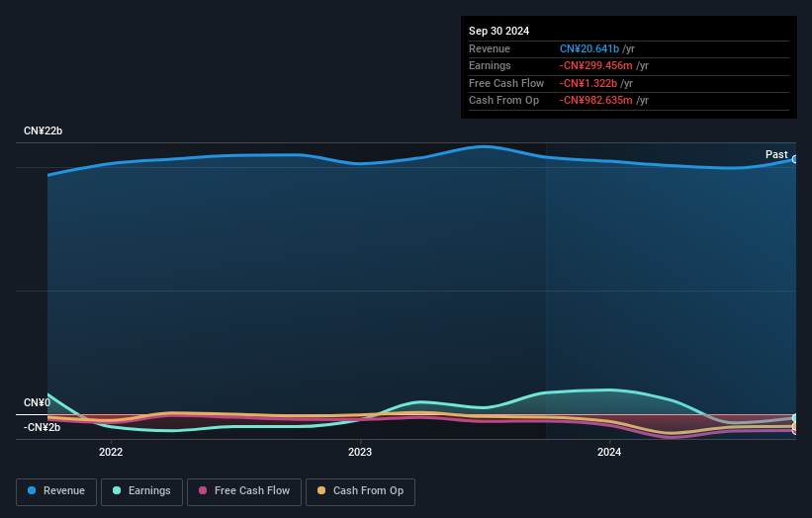Click the Revenue row label in tooltip
Screen dimensions: 812x518
tap(490, 48)
